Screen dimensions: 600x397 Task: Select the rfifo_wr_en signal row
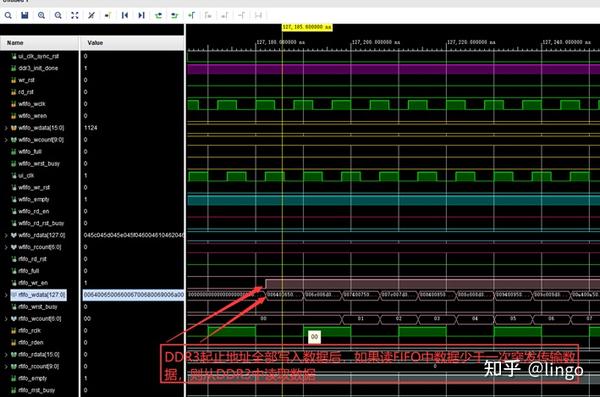coord(33,283)
